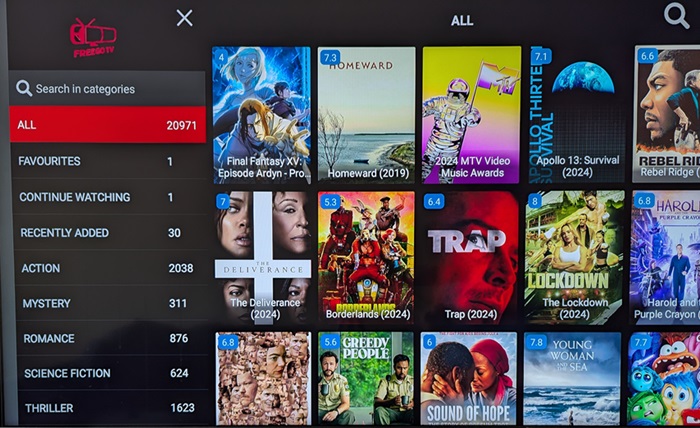Screen dimensions: 700x428
Task: Click the 'Borderlands (2024)' caption text
Action: pyautogui.click(x=368, y=314)
